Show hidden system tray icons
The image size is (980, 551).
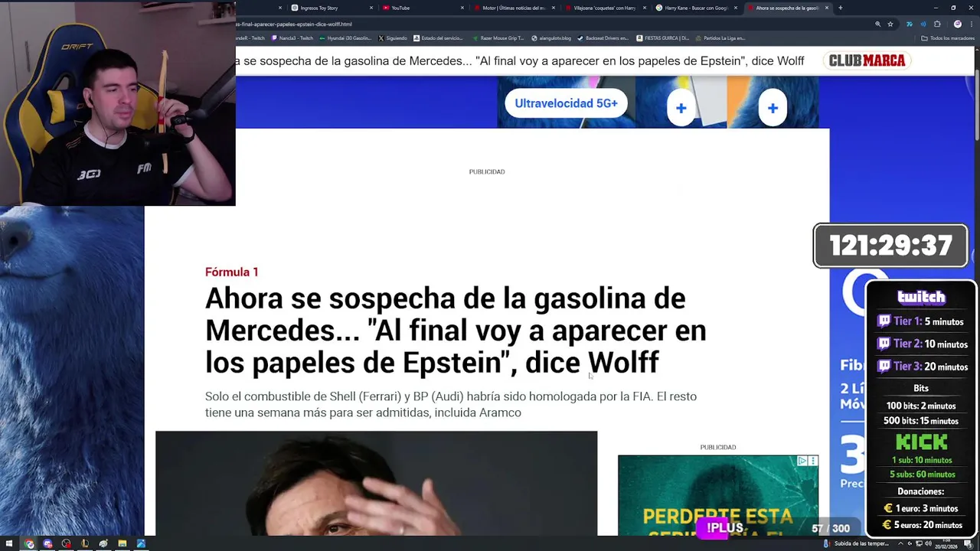pyautogui.click(x=900, y=543)
